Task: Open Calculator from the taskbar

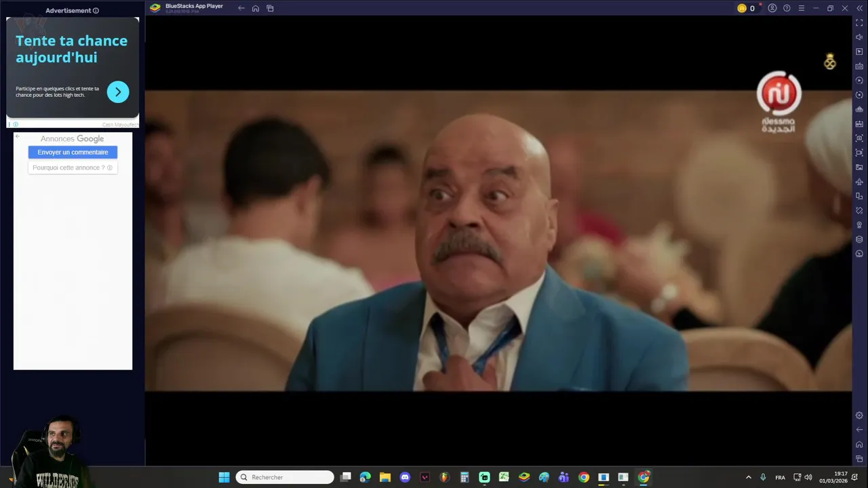Action: point(465,477)
